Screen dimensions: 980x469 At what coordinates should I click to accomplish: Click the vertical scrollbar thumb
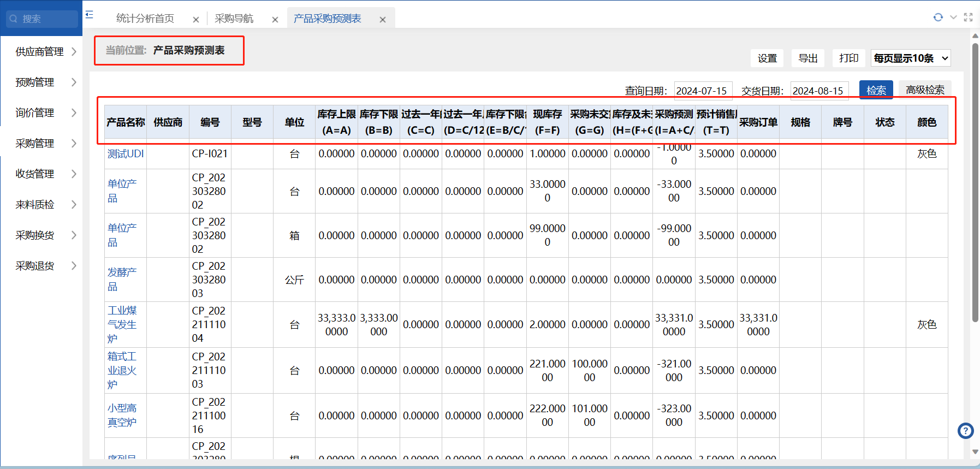pyautogui.click(x=975, y=183)
